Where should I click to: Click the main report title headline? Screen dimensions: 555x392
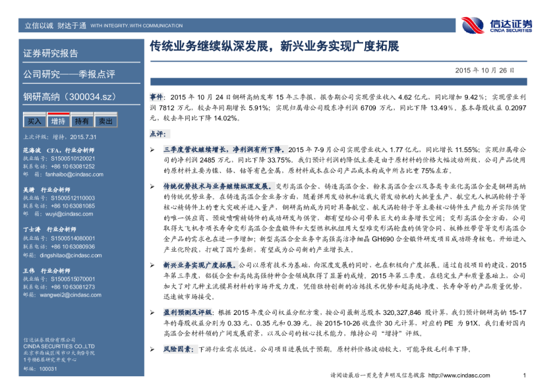point(274,47)
